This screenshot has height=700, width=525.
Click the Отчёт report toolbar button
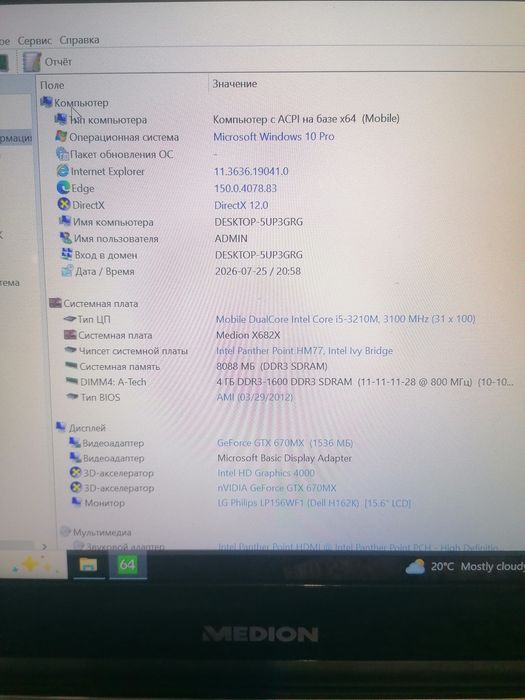click(47, 61)
